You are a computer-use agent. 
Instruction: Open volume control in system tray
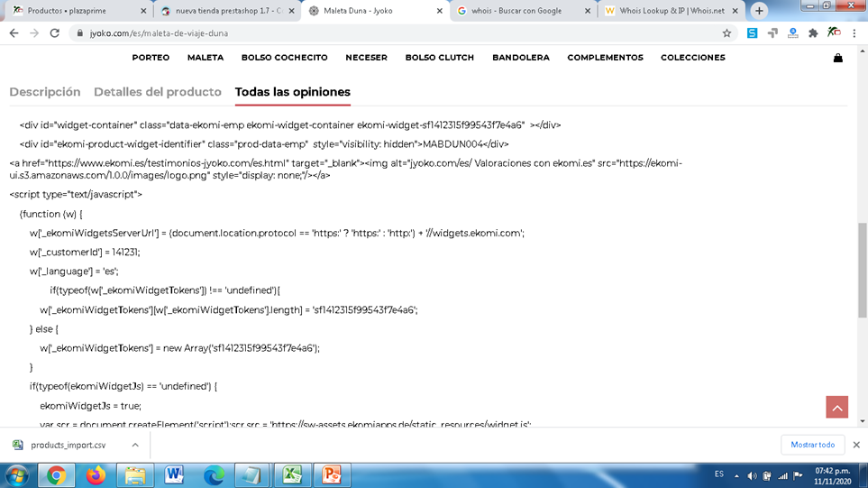[752, 475]
